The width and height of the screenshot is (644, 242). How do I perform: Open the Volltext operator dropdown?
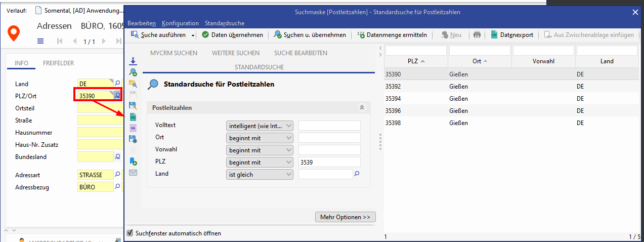coord(260,126)
